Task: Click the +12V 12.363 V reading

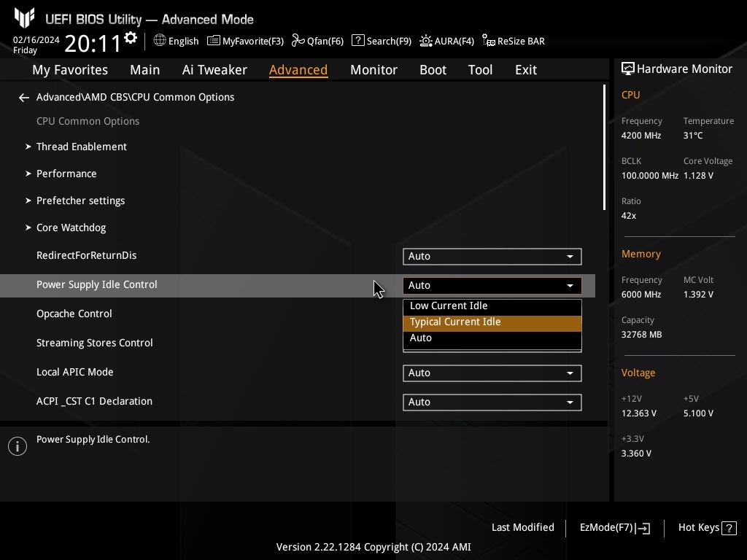Action: 638,413
